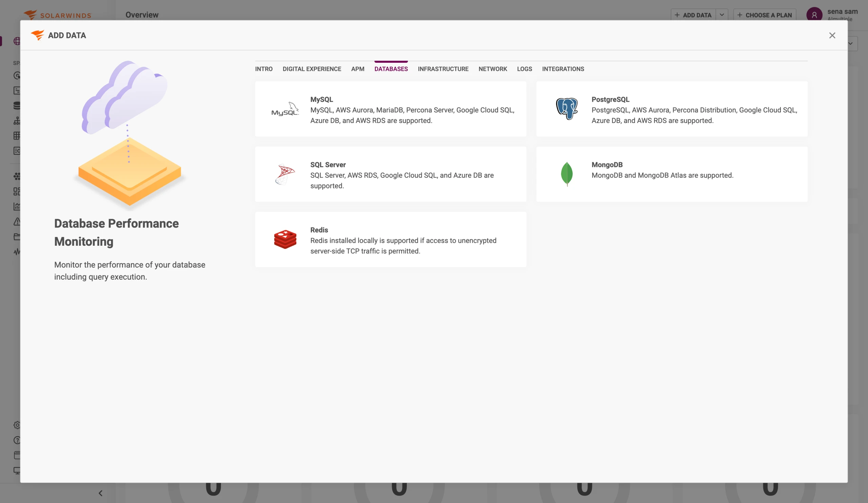The image size is (868, 503).
Task: Select the MongoDB card title
Action: click(x=607, y=165)
